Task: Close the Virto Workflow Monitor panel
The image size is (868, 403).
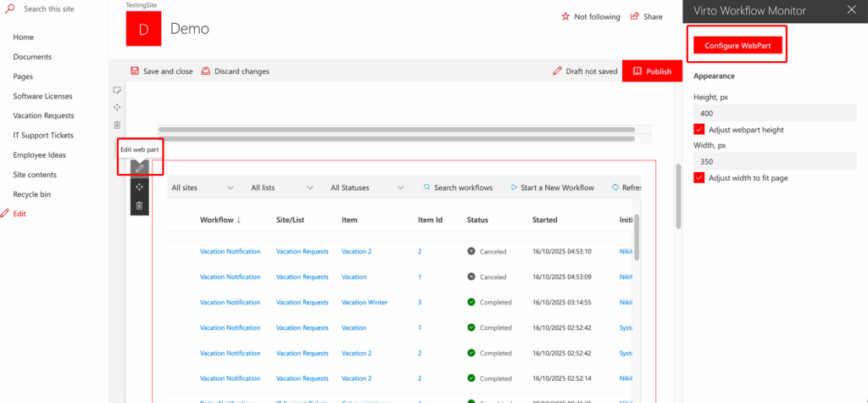Action: [x=852, y=10]
